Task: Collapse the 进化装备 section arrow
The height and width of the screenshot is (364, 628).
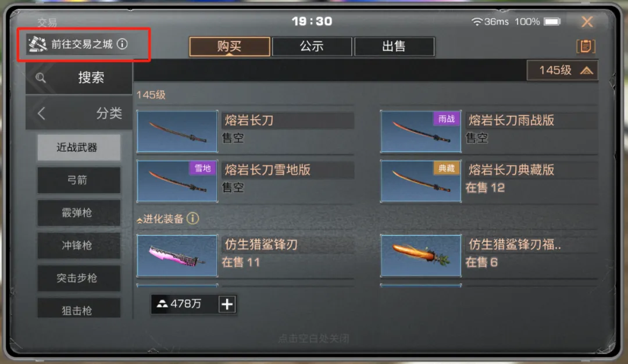Action: (140, 220)
